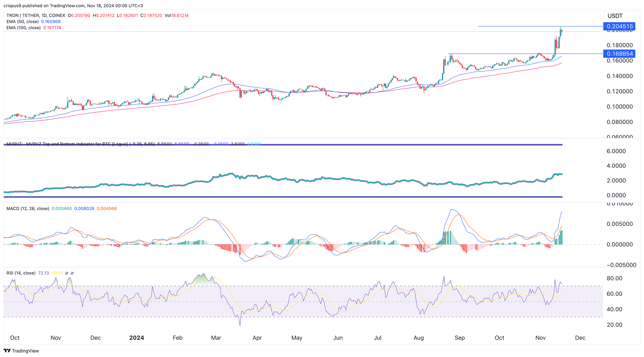Click the MACD histogram value 0.003460
This screenshot has width=644, height=357.
pos(62,209)
